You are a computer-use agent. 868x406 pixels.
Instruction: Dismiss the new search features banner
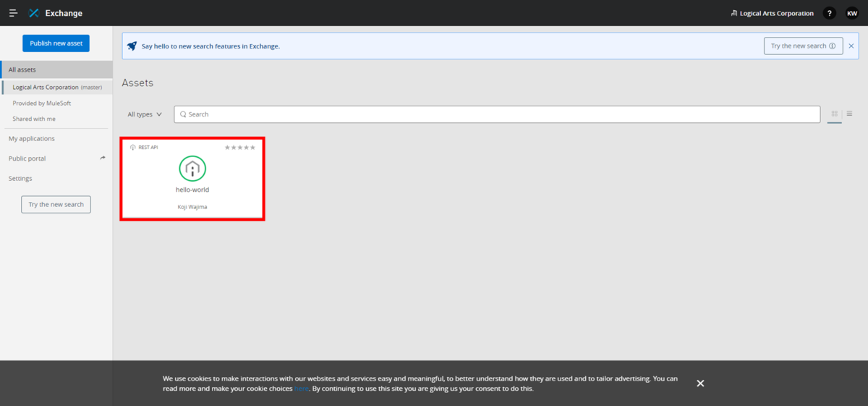(x=851, y=46)
